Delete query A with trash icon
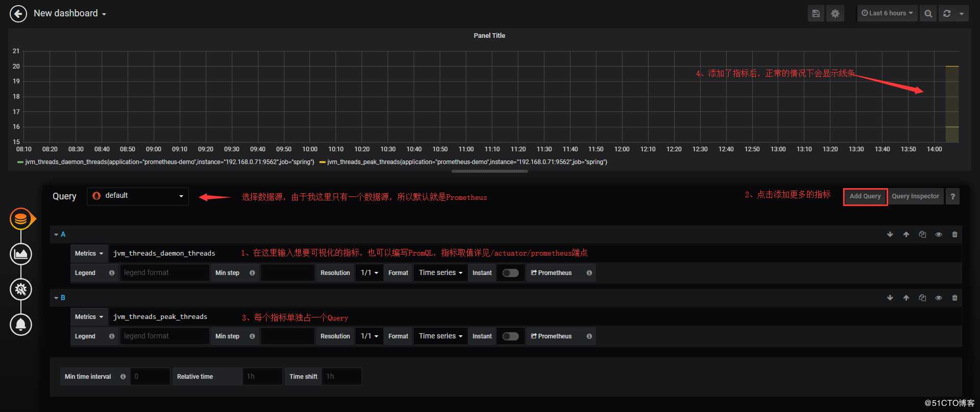 coord(954,234)
